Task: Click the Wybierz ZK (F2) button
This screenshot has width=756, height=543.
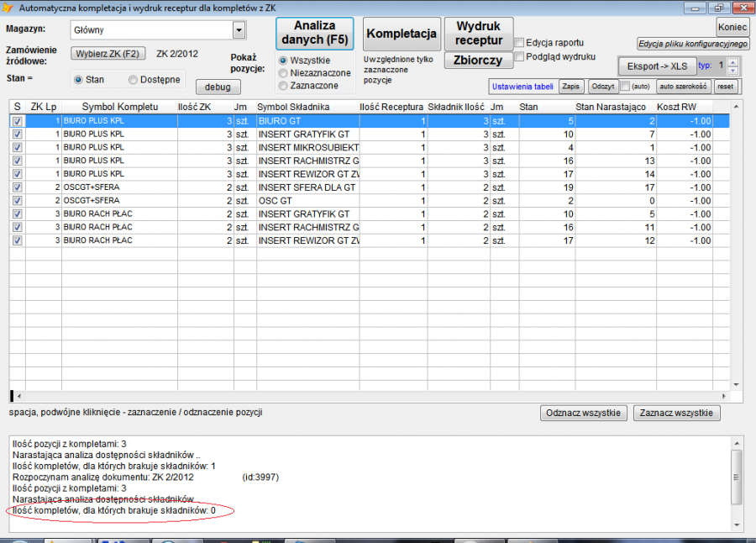Action: click(x=108, y=54)
